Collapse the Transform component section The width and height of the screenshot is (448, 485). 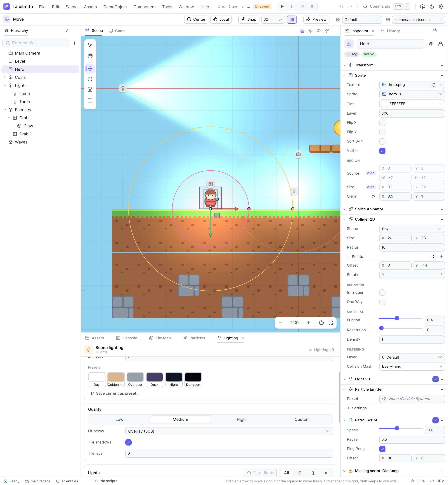click(x=345, y=65)
